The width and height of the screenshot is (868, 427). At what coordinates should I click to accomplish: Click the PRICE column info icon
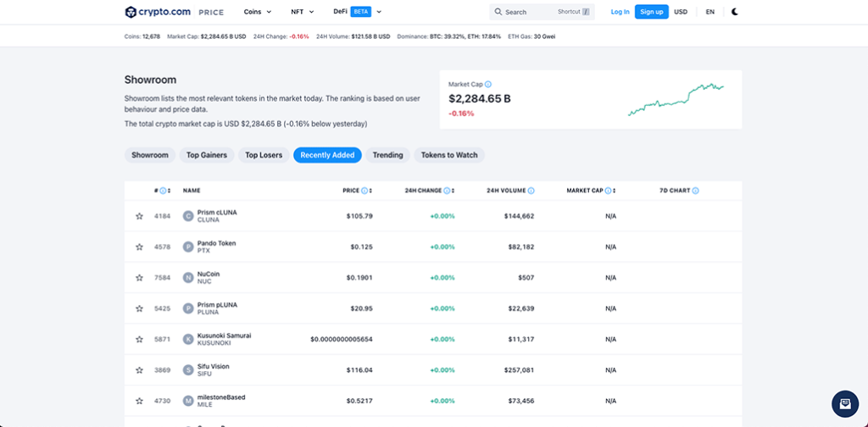coord(364,191)
